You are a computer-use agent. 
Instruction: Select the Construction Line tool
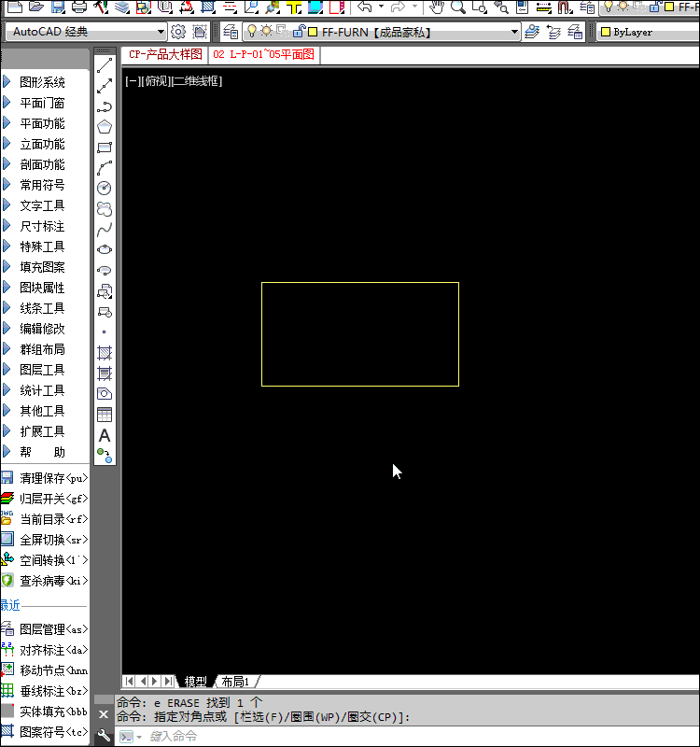point(105,86)
